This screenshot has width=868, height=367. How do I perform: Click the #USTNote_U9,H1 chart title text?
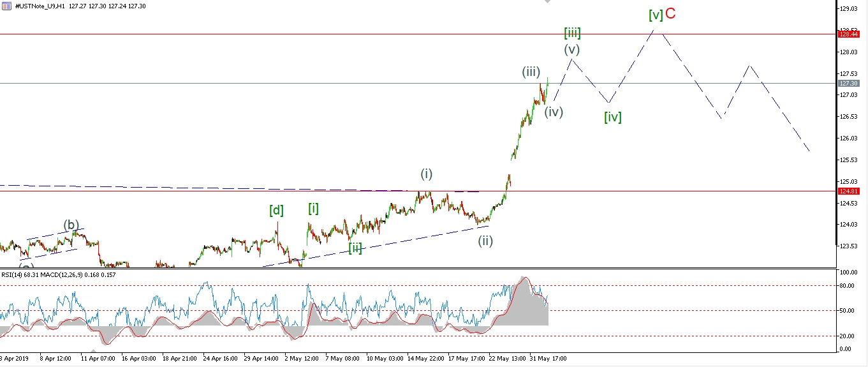41,5
